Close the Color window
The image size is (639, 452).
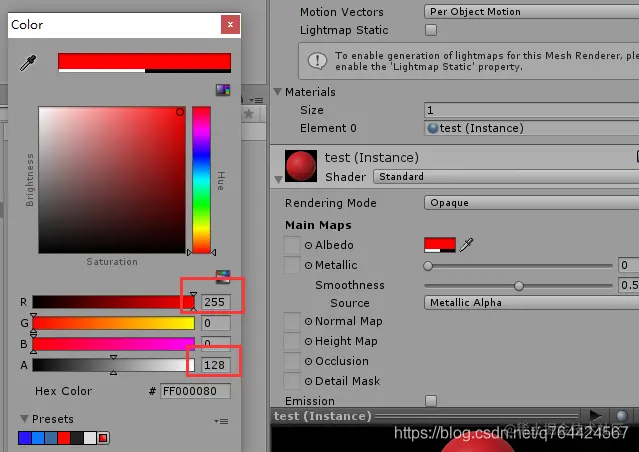pyautogui.click(x=230, y=24)
